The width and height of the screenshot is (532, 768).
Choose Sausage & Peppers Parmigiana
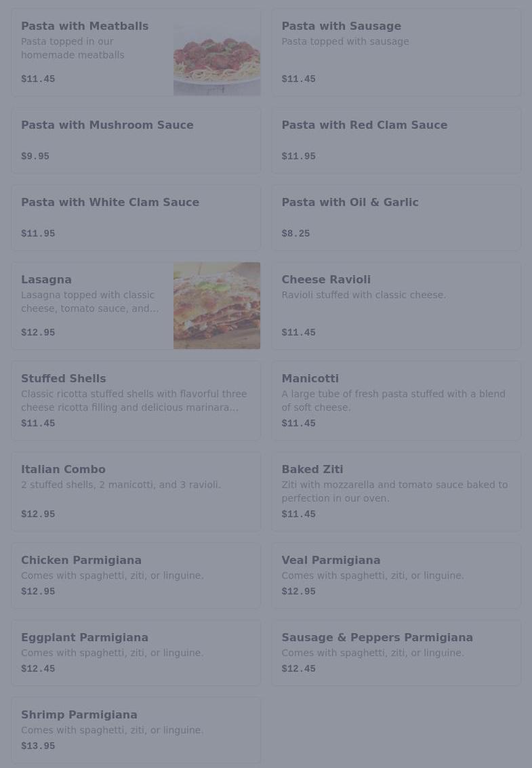click(x=396, y=653)
